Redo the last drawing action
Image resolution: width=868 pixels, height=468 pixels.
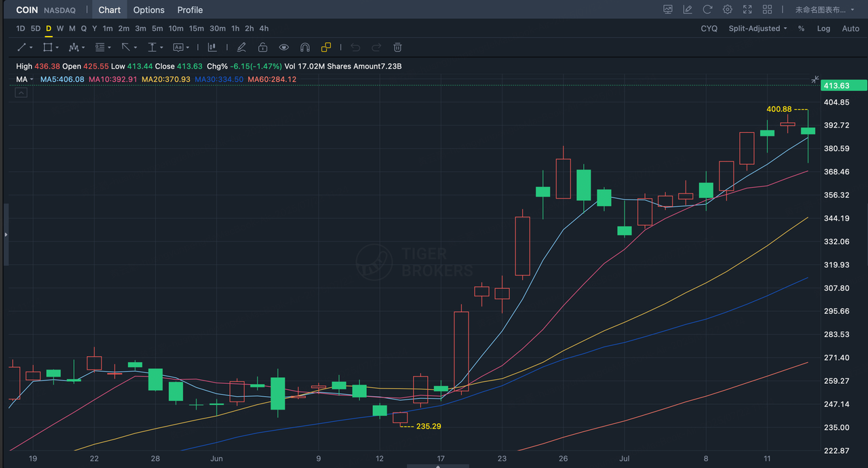[376, 47]
